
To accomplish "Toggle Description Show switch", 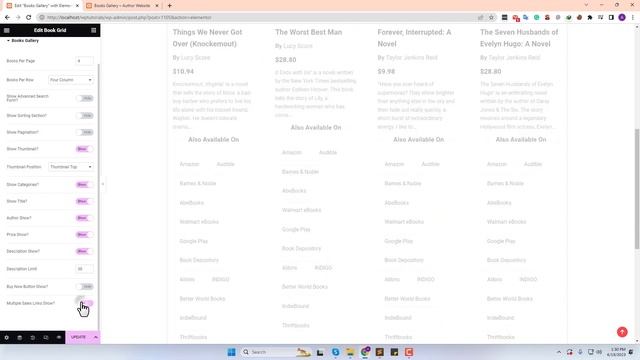I will click(85, 251).
